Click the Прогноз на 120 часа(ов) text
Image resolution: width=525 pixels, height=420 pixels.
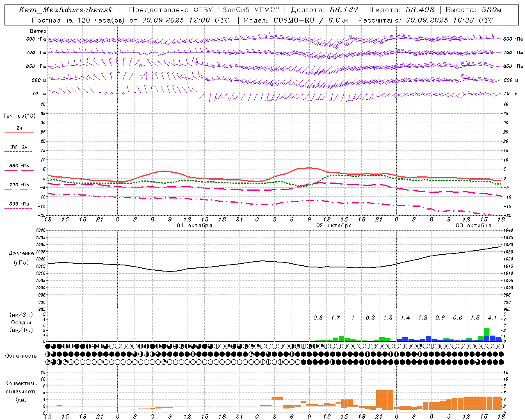pos(79,20)
